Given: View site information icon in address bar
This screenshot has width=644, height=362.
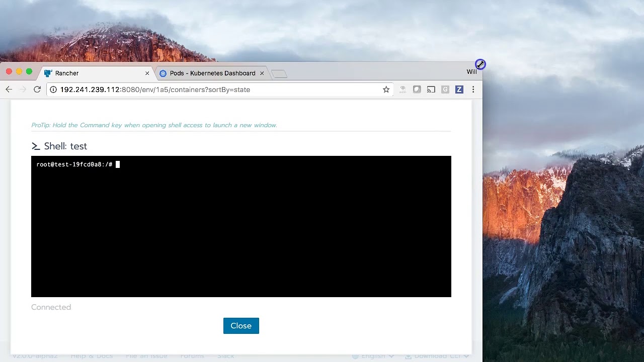Looking at the screenshot, I should [53, 89].
